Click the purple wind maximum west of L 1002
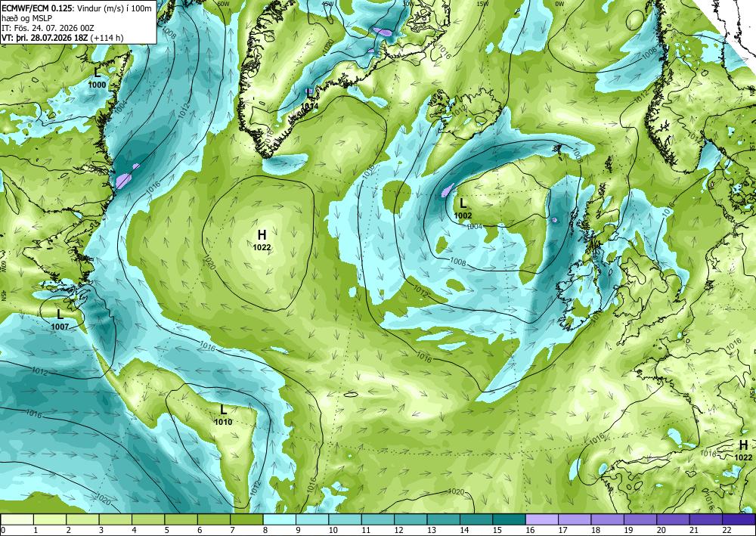756x536 pixels. tap(448, 190)
